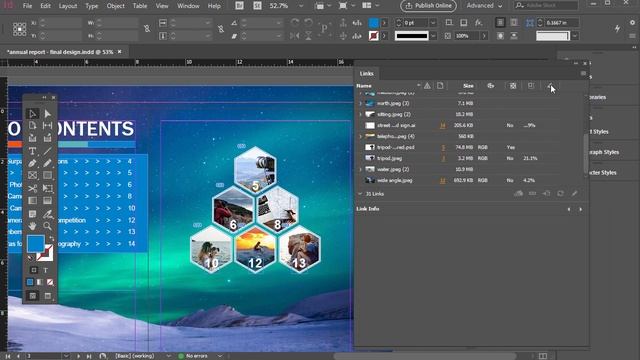Select the Free Transform tool

click(x=47, y=188)
